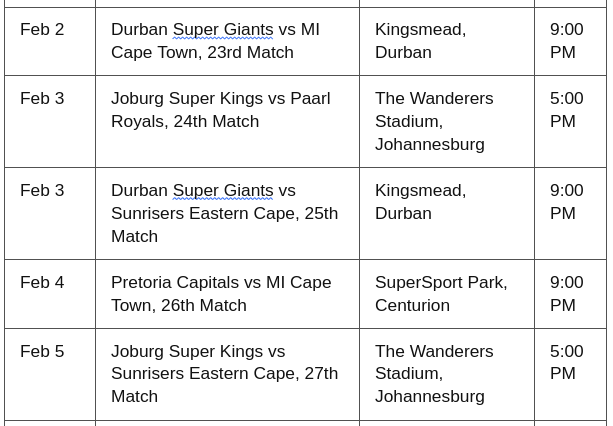613x426 pixels.
Task: Click the Feb 2 date cell
Action: [x=50, y=41]
